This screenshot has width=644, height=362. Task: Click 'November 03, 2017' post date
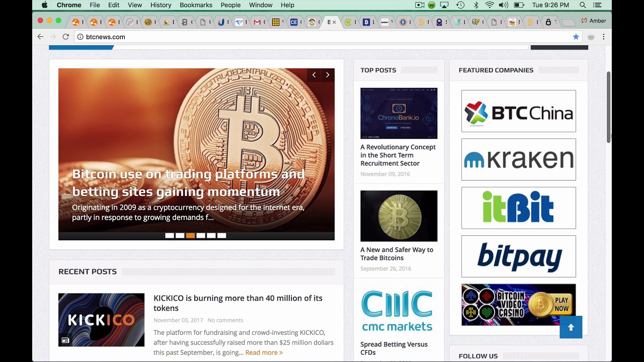178,320
